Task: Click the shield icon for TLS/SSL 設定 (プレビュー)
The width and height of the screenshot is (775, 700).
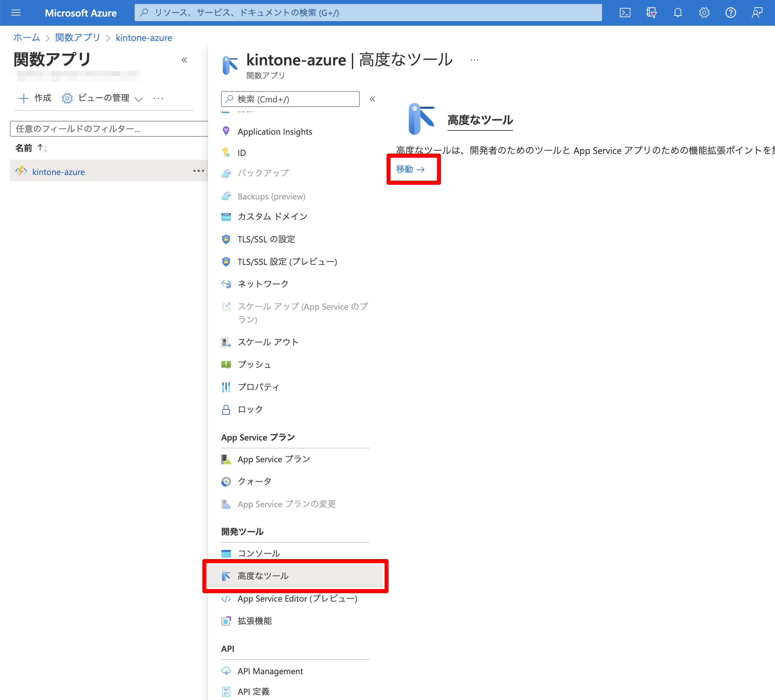Action: 226,262
